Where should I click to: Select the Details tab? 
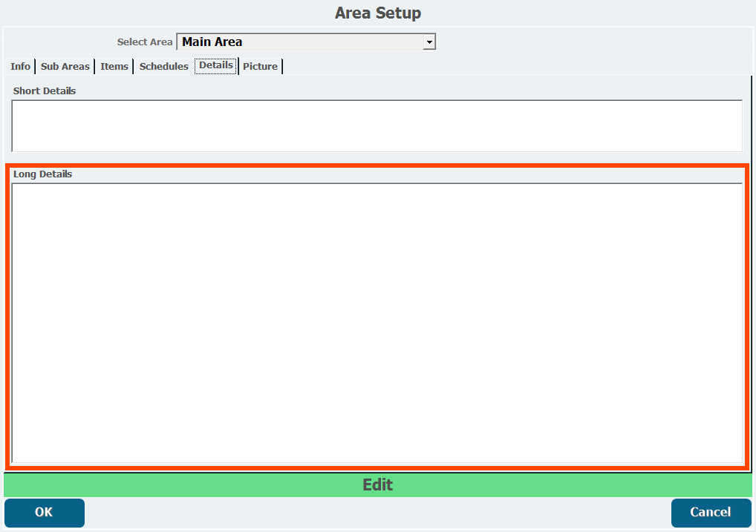click(216, 65)
